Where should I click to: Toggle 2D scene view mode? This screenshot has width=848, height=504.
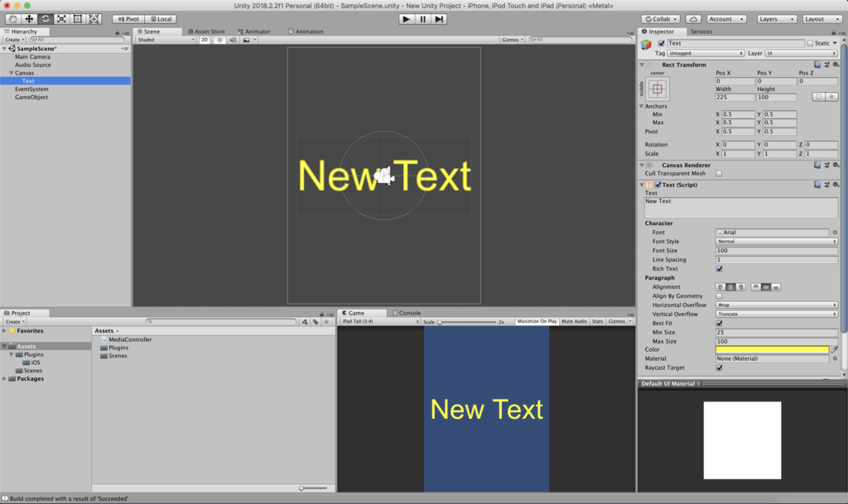[205, 40]
